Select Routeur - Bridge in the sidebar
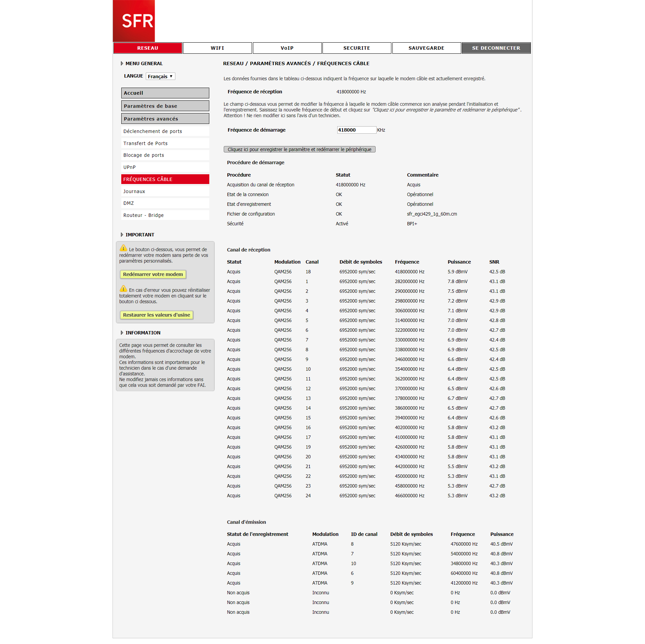Screen dimensions: 645x644 165,215
